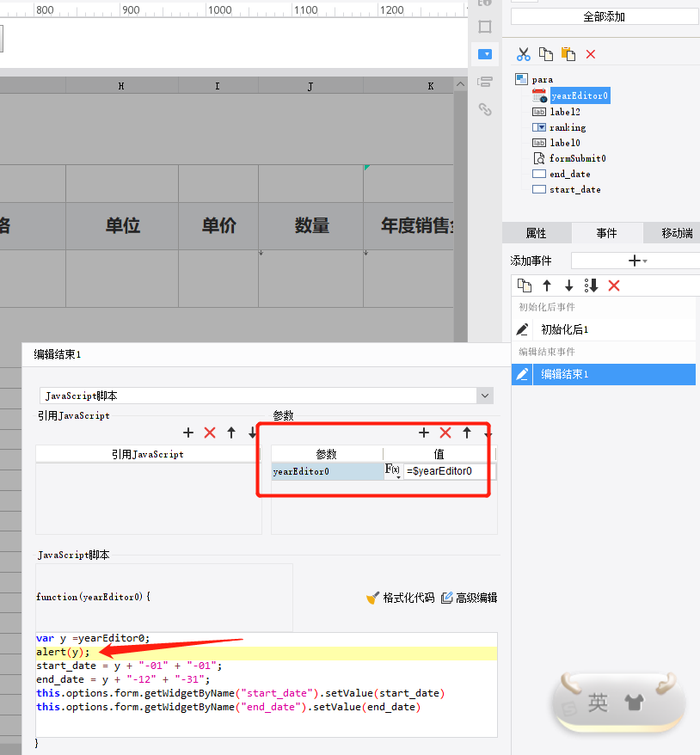Move event down in event list
This screenshot has width=700, height=755.
coord(569,285)
